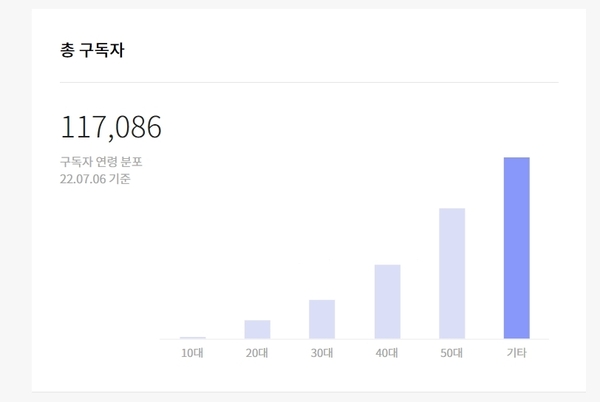Click the 117,086 subscriber count

coord(111,127)
